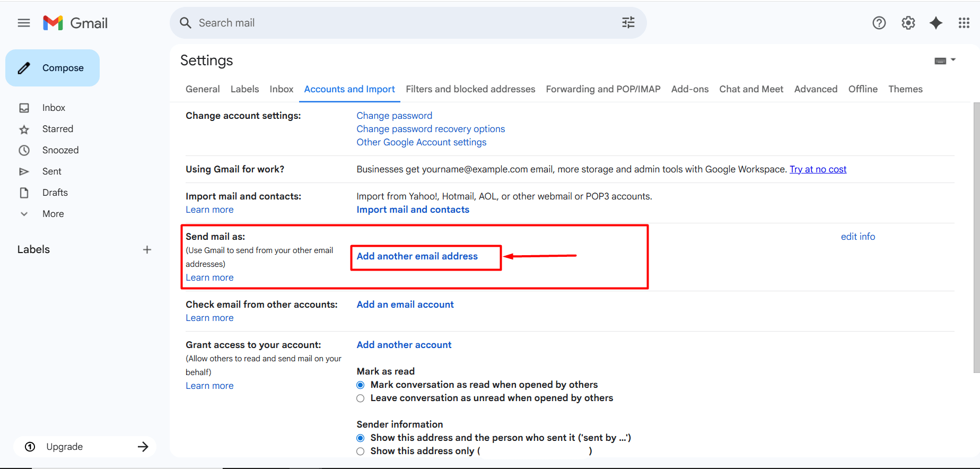
Task: Open Filters and blocked addresses tab
Action: click(x=470, y=89)
